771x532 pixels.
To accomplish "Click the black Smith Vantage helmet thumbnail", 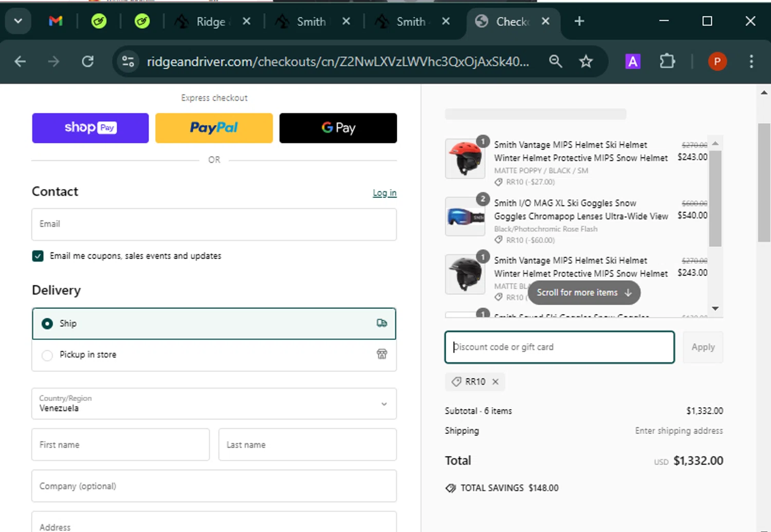I will (x=465, y=274).
